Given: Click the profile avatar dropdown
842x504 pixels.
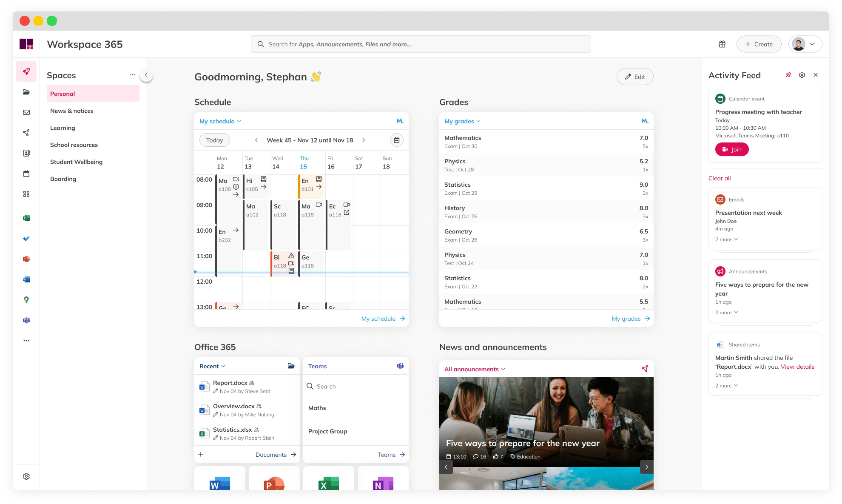Looking at the screenshot, I should coord(805,44).
